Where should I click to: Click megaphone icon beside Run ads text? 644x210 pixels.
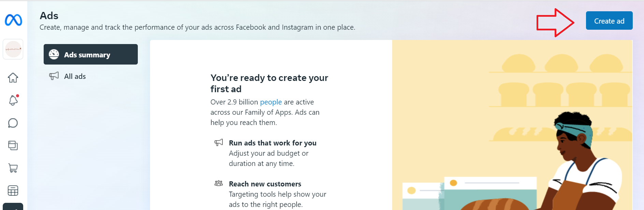tap(219, 142)
